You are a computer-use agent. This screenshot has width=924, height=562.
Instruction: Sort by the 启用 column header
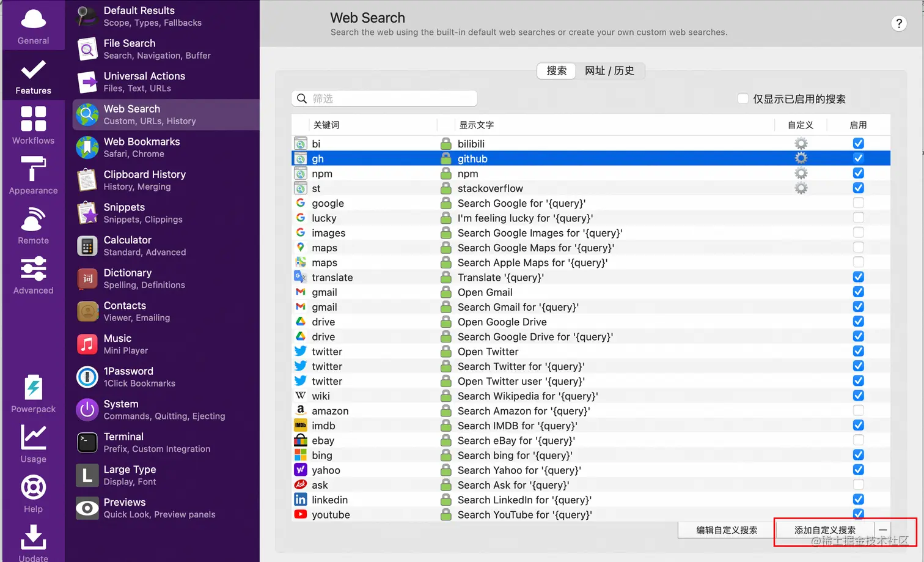(x=858, y=125)
